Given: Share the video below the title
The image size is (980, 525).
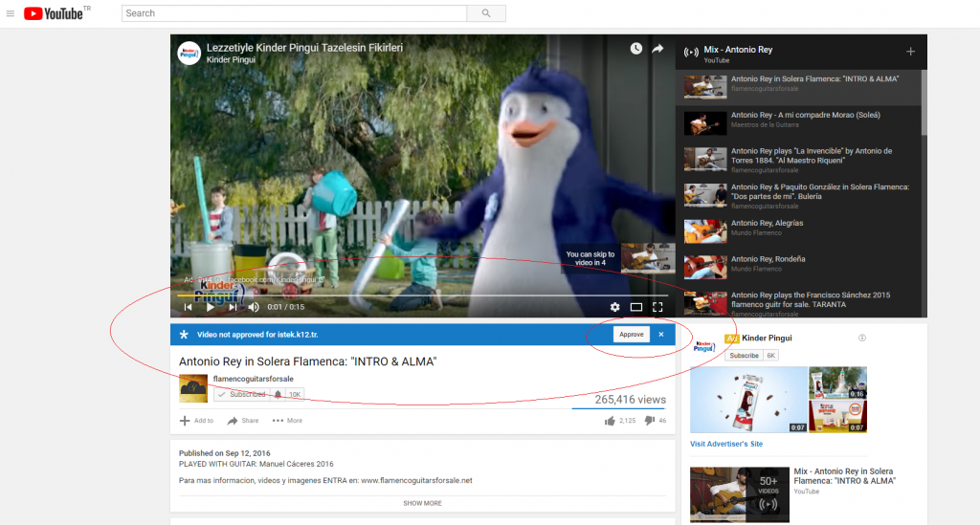Looking at the screenshot, I should coord(242,421).
